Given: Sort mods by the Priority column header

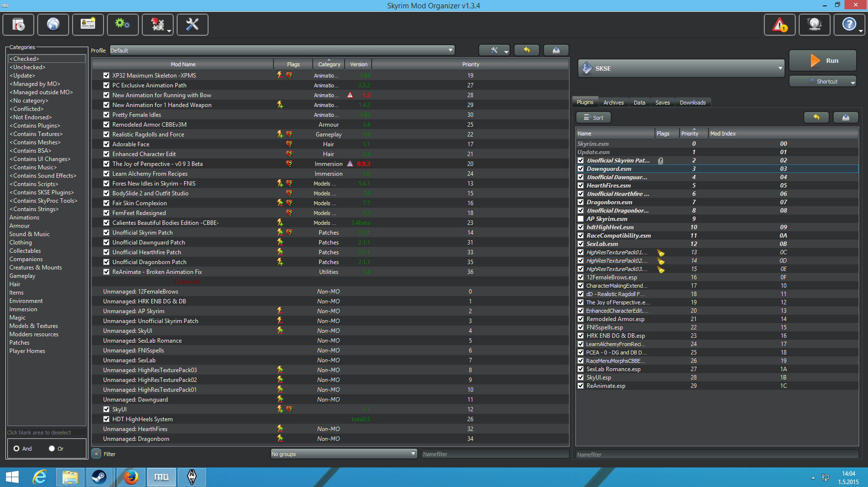Looking at the screenshot, I should 470,64.
